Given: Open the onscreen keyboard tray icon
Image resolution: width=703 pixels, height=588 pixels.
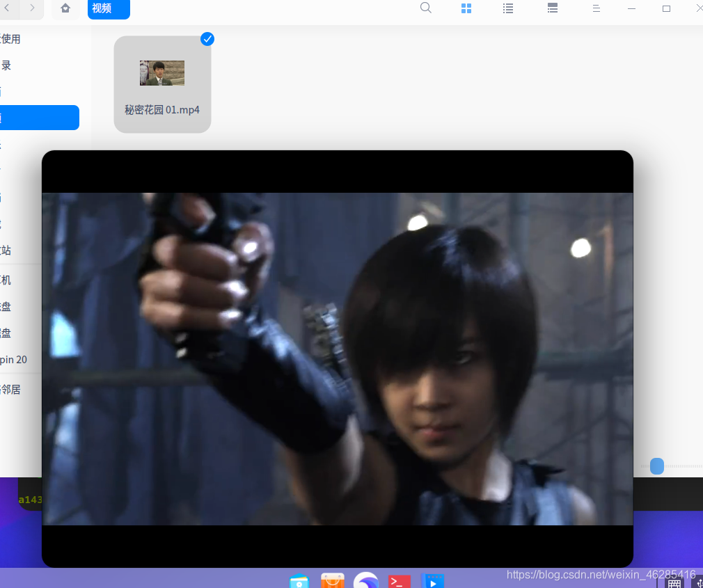Looking at the screenshot, I should tap(674, 583).
